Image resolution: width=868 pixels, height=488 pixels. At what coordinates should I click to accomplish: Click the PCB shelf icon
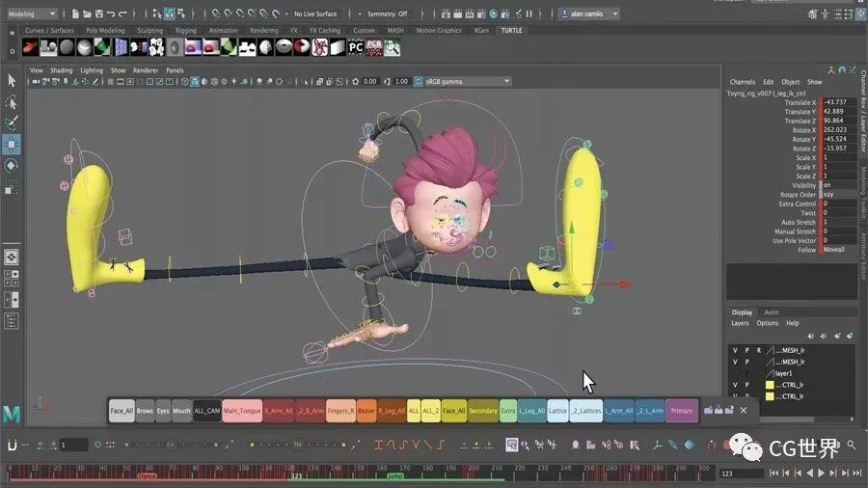coord(373,47)
